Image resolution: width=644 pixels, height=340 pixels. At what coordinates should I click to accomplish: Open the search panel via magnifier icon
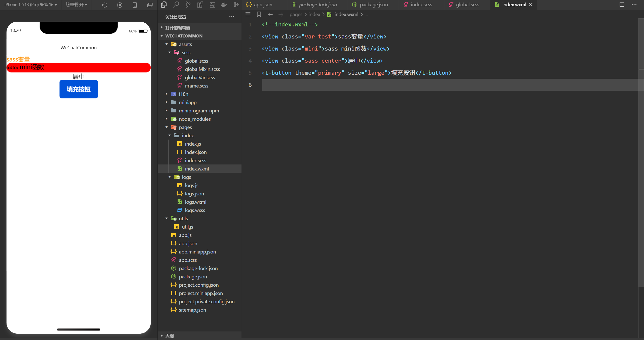[x=176, y=5]
